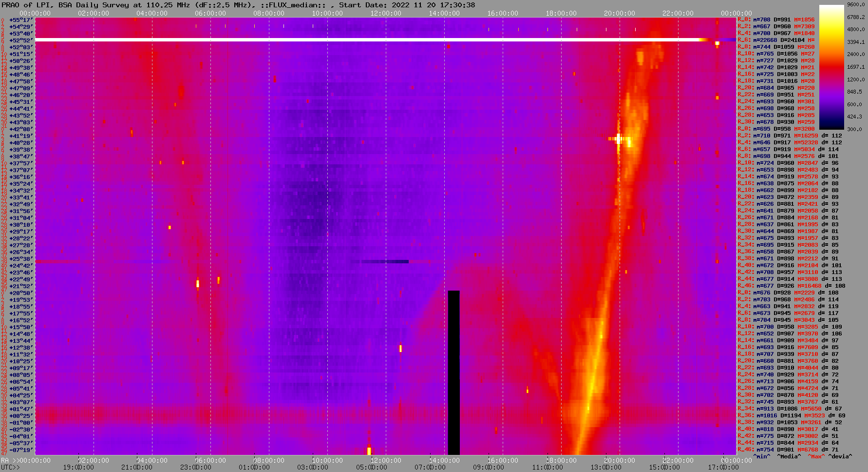Click the '6788.2' color scale value
868x472 pixels.
point(856,17)
